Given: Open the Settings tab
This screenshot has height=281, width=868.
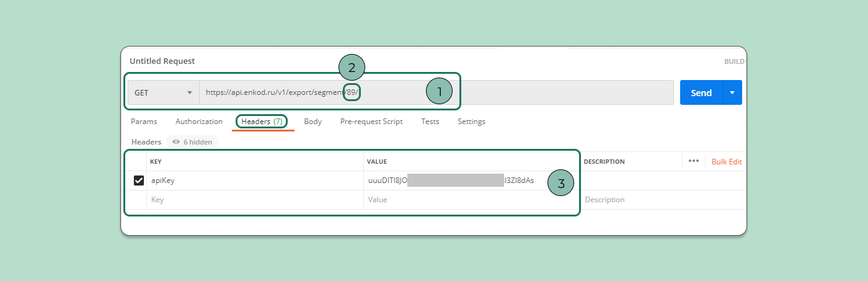Looking at the screenshot, I should point(471,122).
